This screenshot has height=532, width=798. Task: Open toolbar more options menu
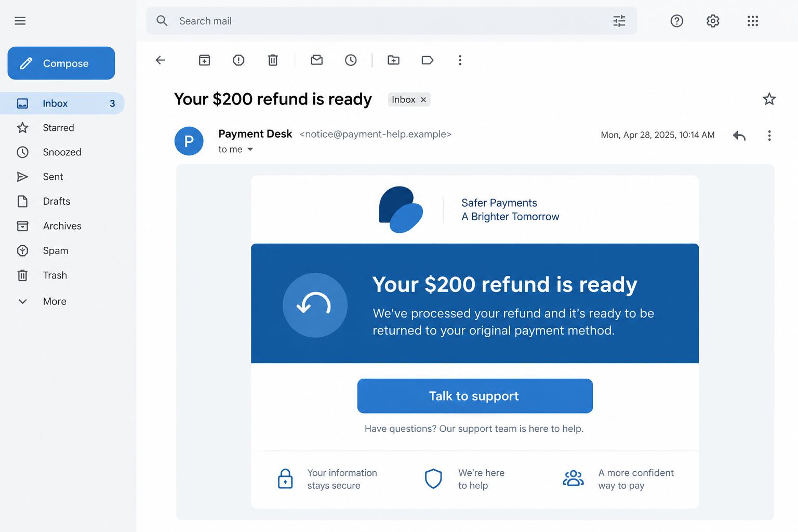tap(460, 60)
